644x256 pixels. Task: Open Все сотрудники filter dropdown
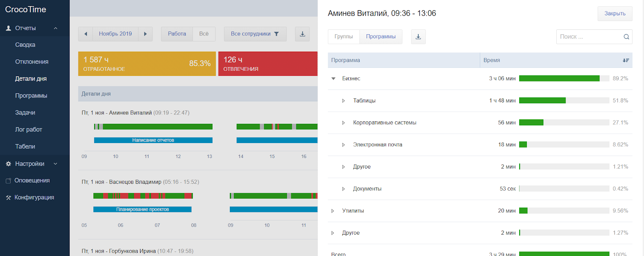click(x=255, y=34)
